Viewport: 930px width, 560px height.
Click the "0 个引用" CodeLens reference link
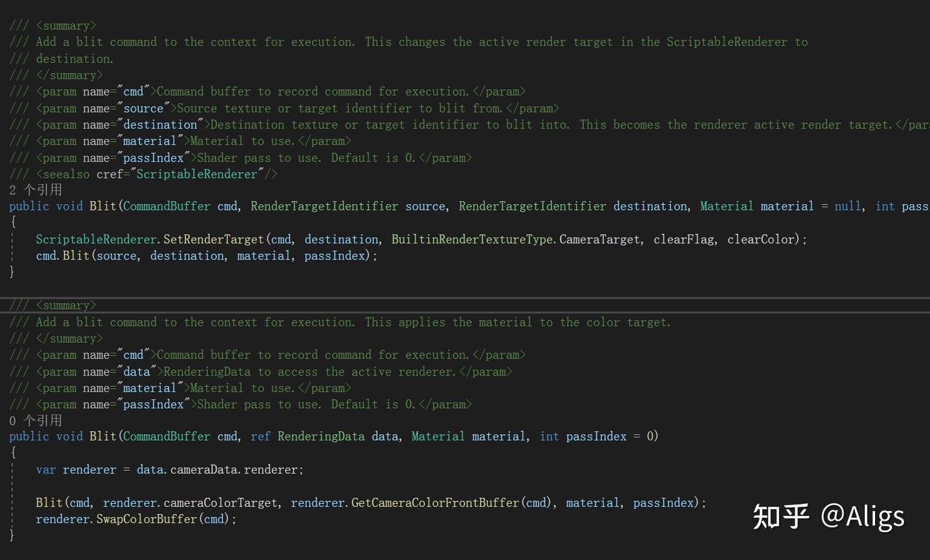click(36, 420)
